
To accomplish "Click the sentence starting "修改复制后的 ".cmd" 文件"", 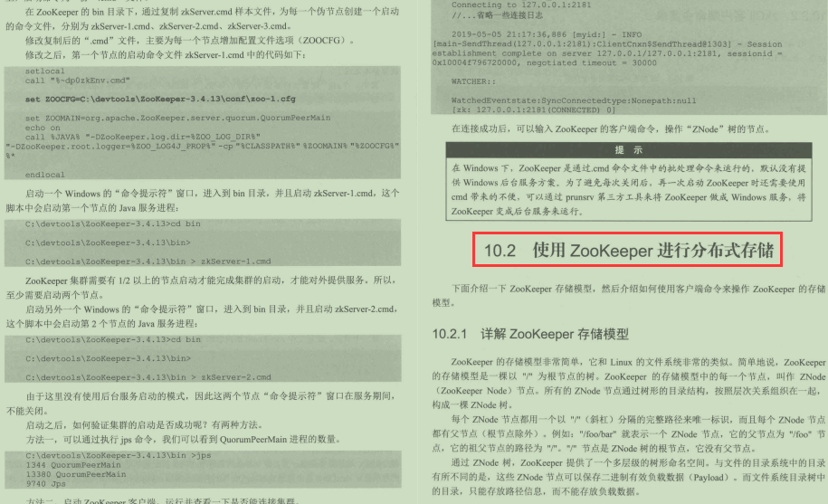I will tap(189, 40).
